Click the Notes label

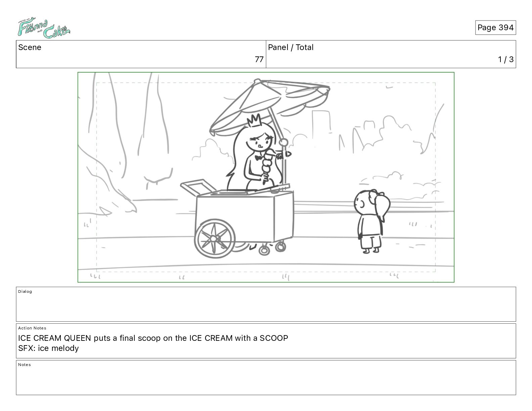click(25, 365)
